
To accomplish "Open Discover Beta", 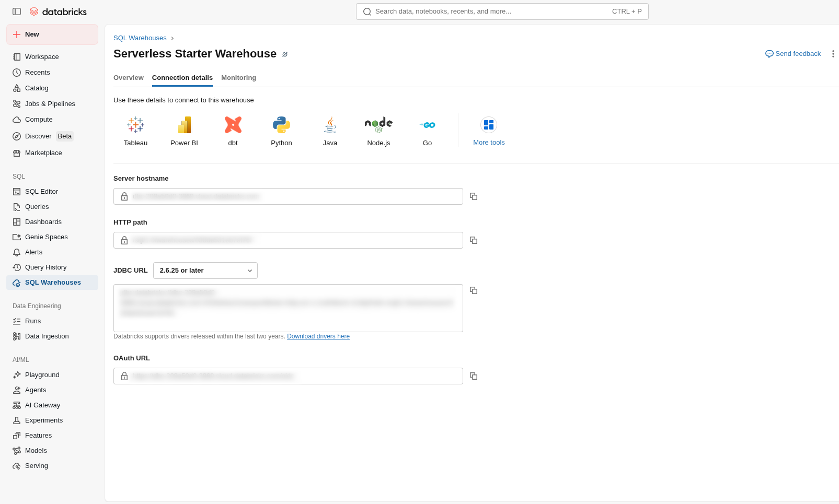I will point(52,136).
